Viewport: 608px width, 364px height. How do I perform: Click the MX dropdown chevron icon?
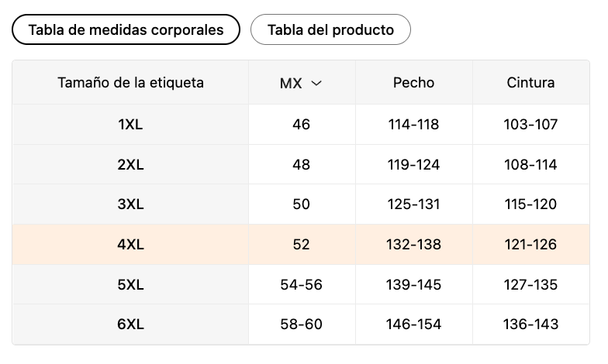pos(316,83)
